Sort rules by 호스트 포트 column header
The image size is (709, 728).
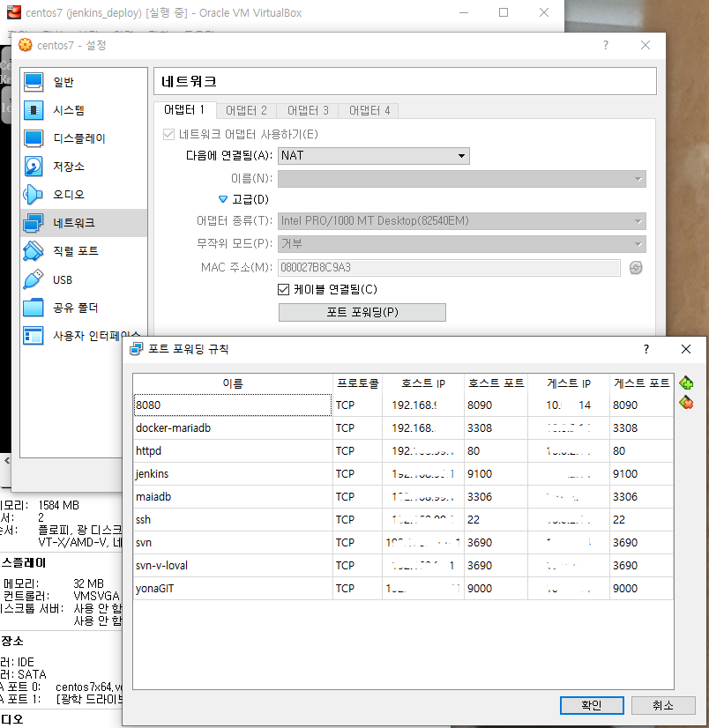coord(496,383)
